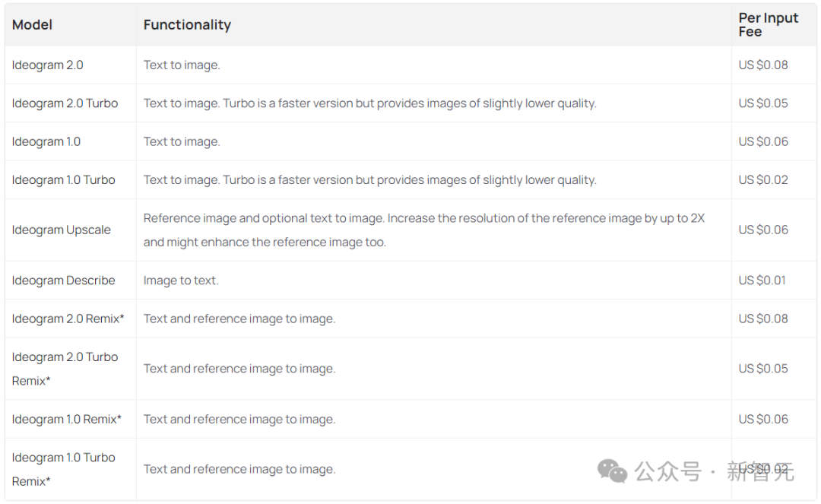Viewport: 821px width, 504px height.
Task: Click the Image to text description
Action: 181,281
